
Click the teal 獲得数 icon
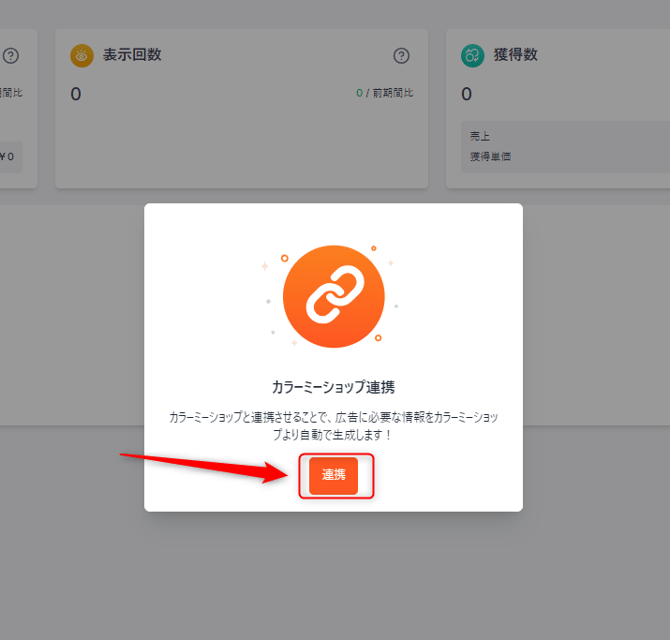click(473, 56)
